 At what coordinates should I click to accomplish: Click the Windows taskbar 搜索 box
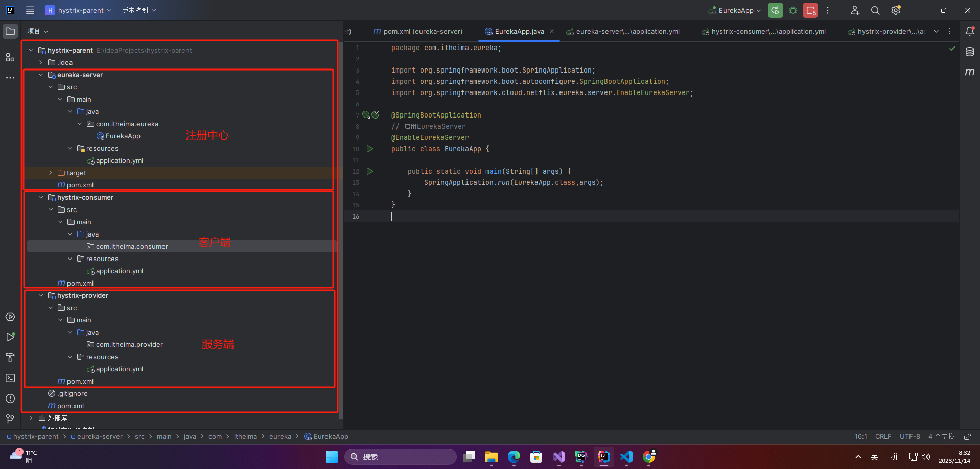click(x=401, y=457)
